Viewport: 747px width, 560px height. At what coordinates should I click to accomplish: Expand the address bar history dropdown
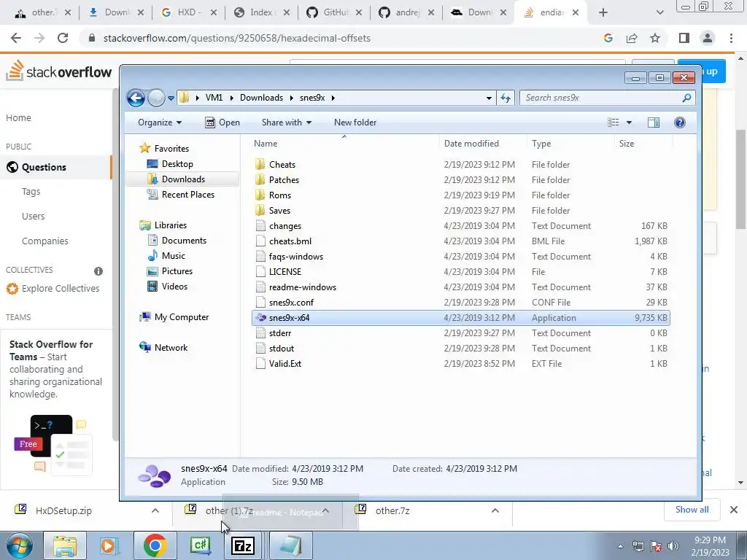point(489,98)
